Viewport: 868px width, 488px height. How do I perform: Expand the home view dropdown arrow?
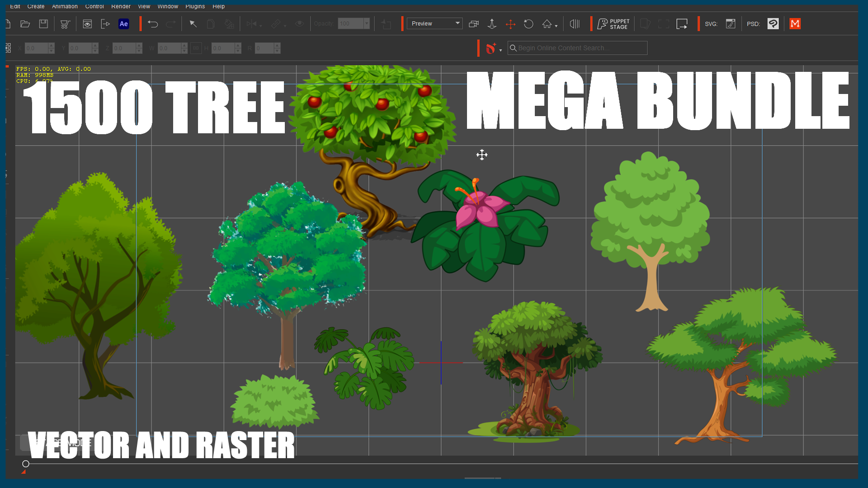(556, 26)
